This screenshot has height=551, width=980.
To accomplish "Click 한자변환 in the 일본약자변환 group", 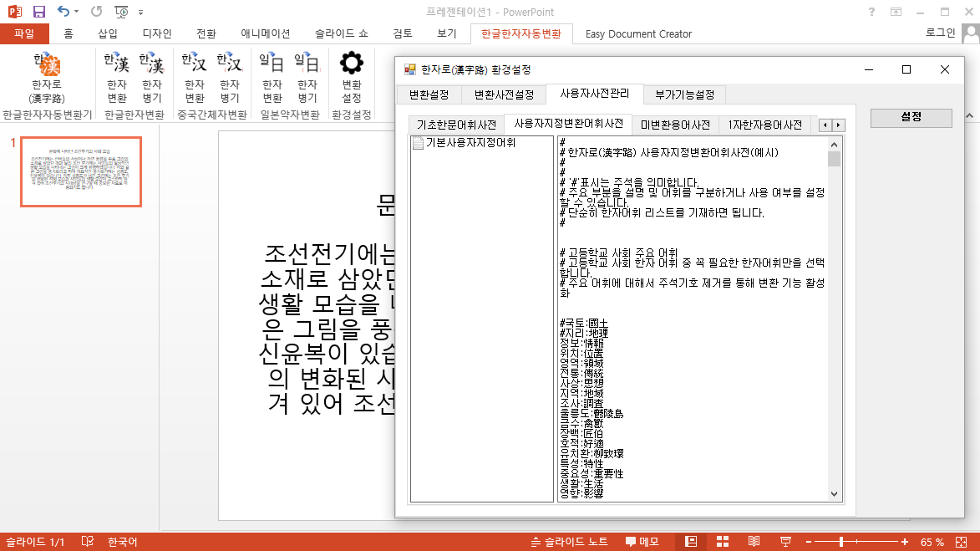I will (272, 76).
